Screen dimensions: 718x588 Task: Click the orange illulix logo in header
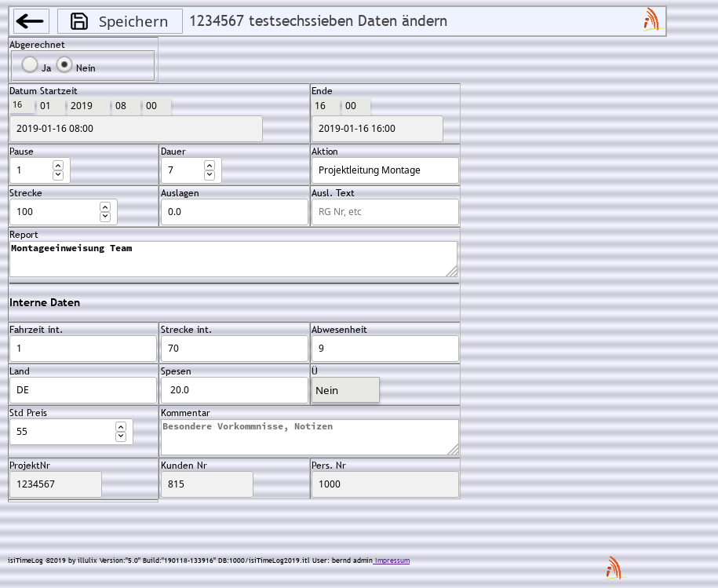[x=651, y=20]
